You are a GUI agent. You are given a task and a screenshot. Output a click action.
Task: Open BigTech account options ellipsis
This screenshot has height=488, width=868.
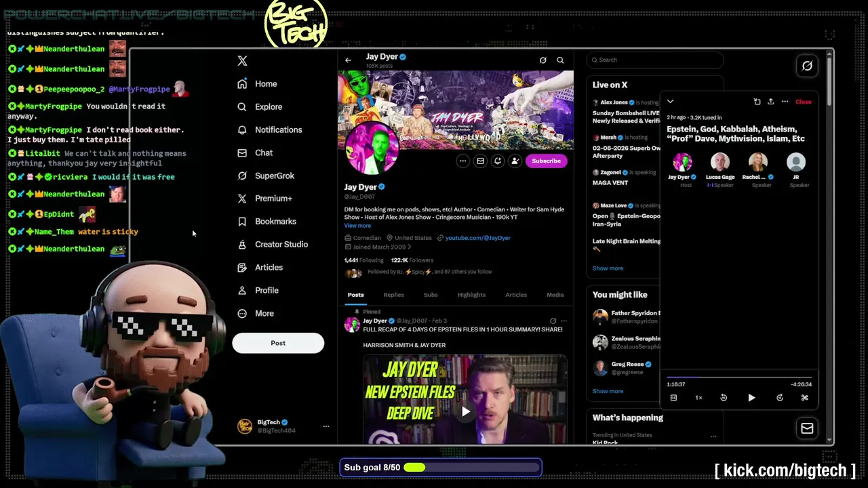325,426
